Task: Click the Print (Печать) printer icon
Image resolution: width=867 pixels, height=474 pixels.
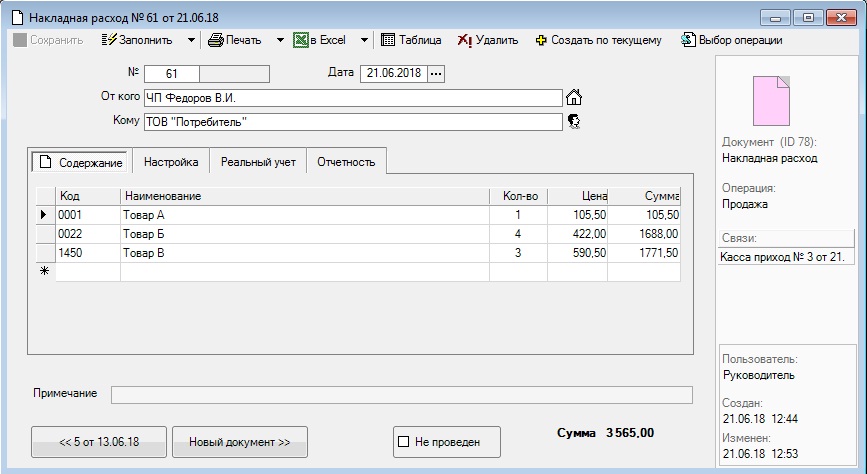Action: pos(215,41)
